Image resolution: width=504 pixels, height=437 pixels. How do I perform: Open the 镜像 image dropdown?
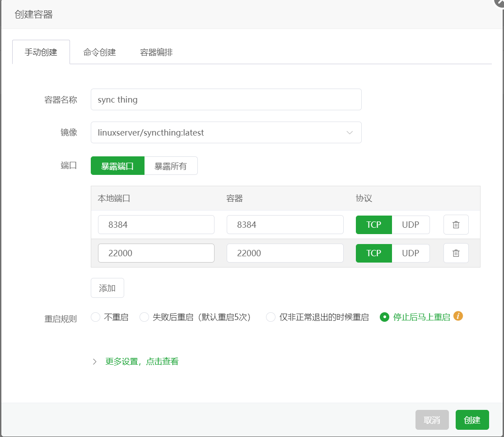[226, 132]
